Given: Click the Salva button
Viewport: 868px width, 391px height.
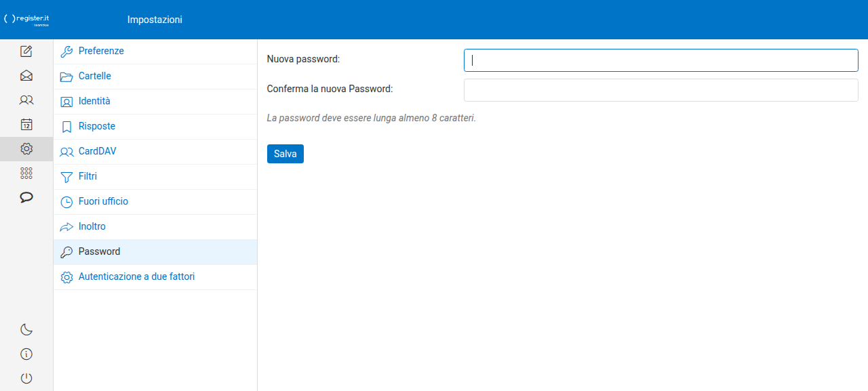Looking at the screenshot, I should [x=285, y=154].
